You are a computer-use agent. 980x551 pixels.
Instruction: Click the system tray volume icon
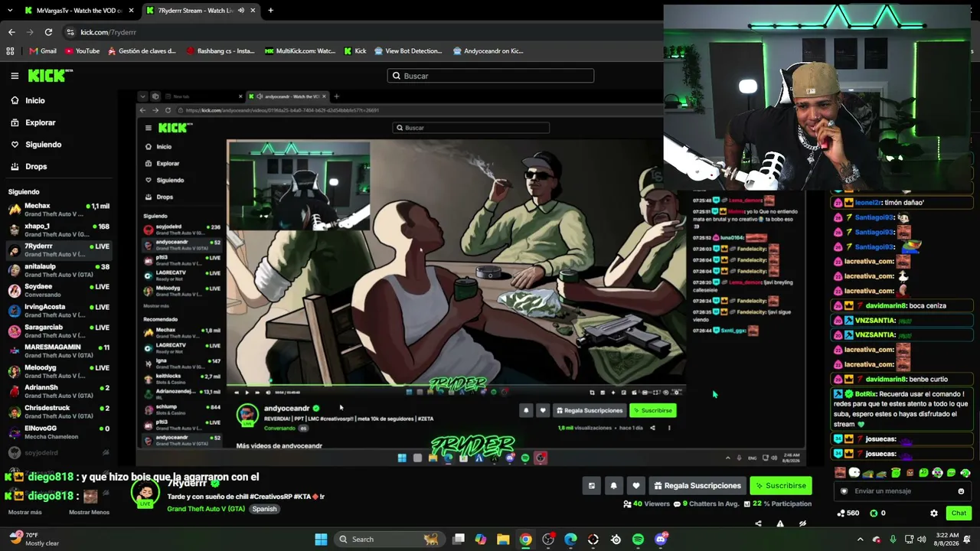pos(921,540)
